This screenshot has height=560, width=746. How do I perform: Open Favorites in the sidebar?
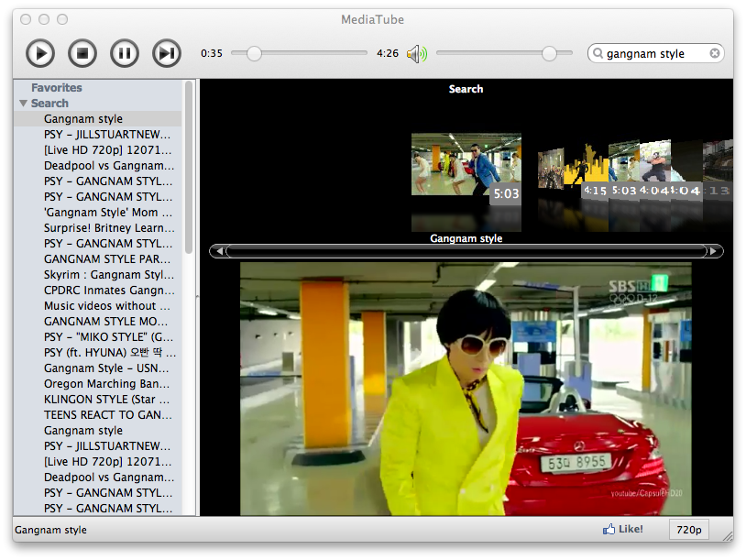point(57,88)
